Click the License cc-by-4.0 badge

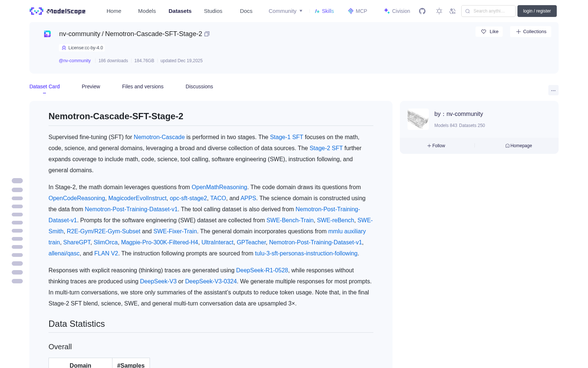pyautogui.click(x=82, y=48)
